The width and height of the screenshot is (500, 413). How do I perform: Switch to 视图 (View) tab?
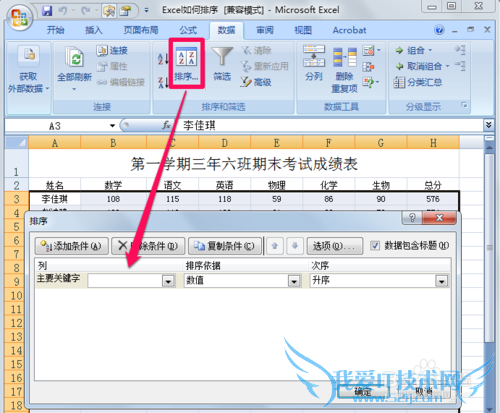tap(303, 30)
